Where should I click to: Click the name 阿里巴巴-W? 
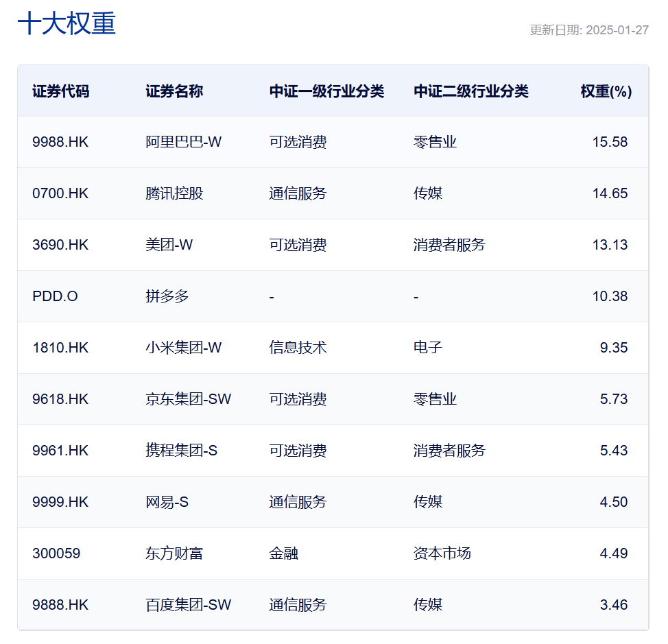point(184,142)
